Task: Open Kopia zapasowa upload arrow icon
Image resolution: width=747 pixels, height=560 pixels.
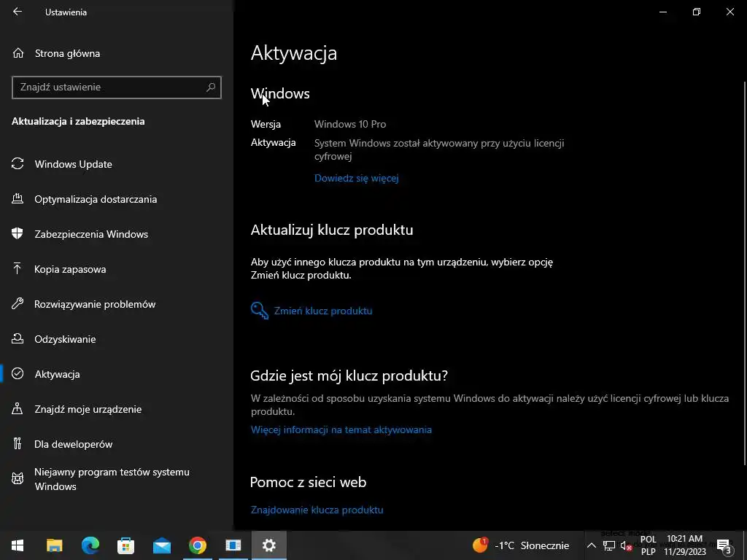Action: [18, 268]
